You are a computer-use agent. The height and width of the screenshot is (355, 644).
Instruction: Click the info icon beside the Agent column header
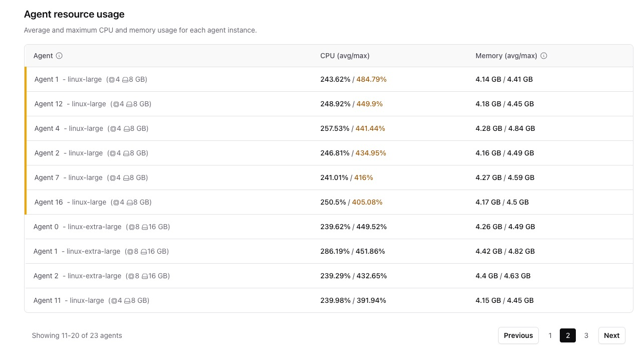point(60,56)
